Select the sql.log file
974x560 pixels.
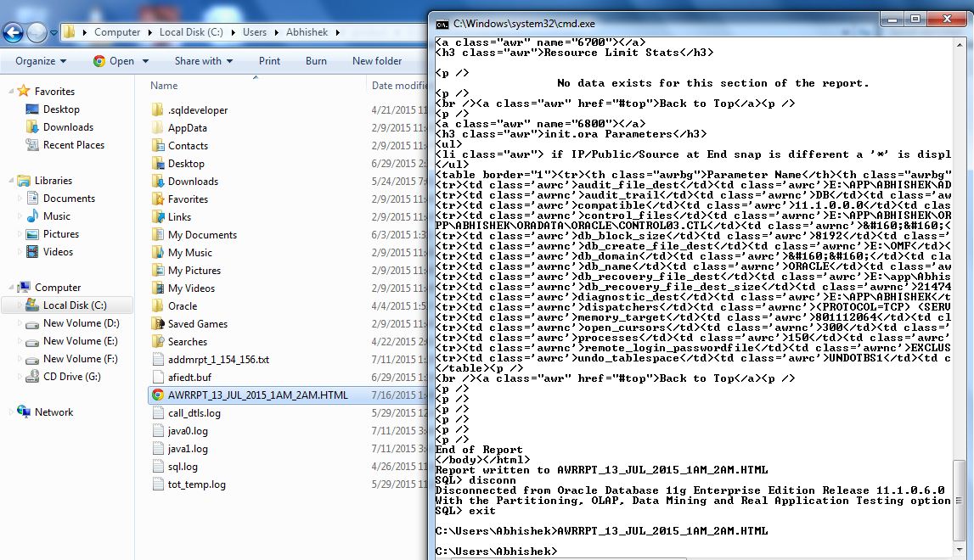[x=183, y=467]
